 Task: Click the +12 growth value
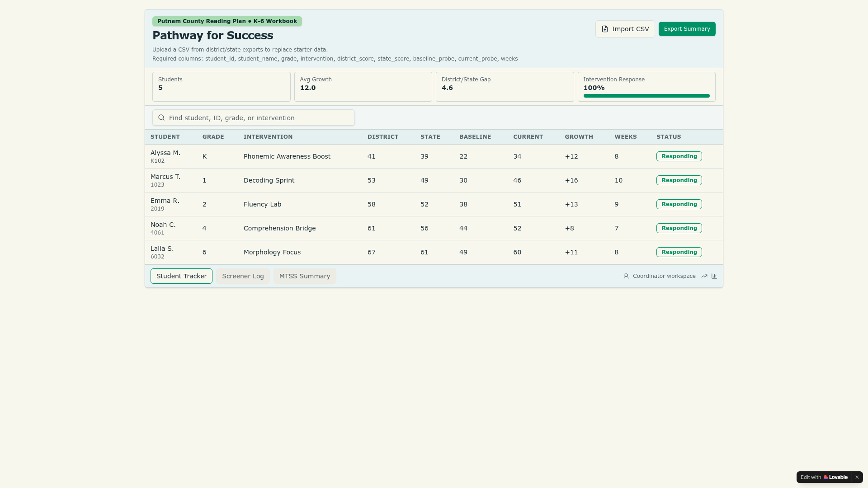[571, 156]
